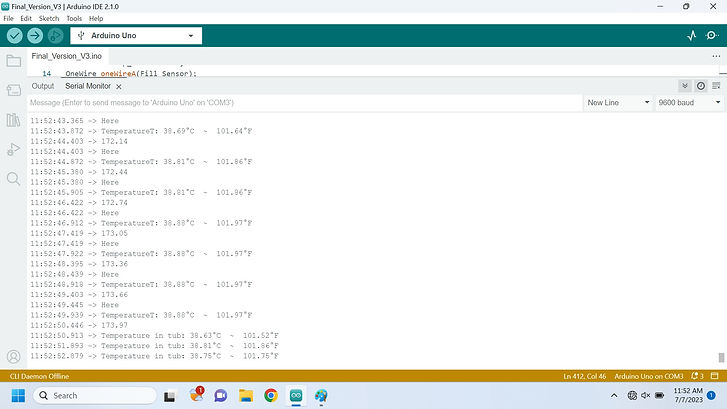Open the File Explorer taskbar icon
727x409 pixels.
click(246, 396)
